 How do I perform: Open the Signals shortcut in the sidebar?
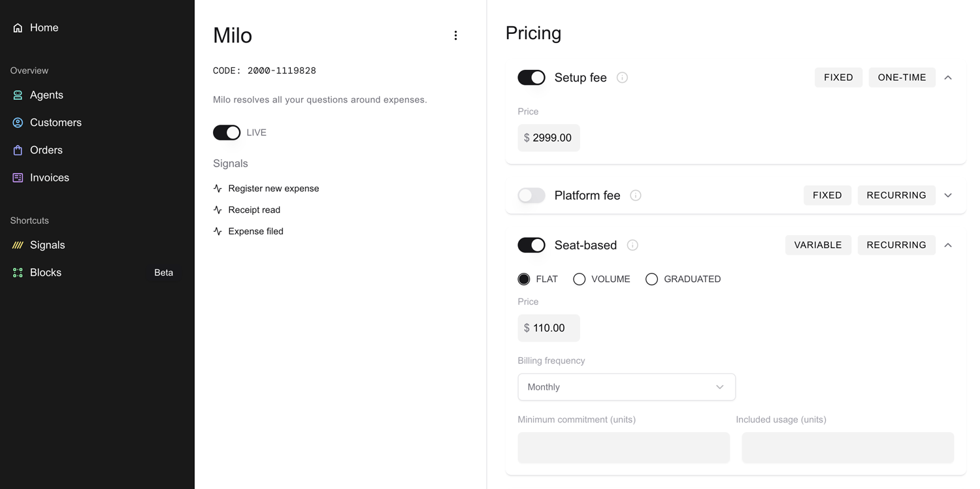point(47,245)
